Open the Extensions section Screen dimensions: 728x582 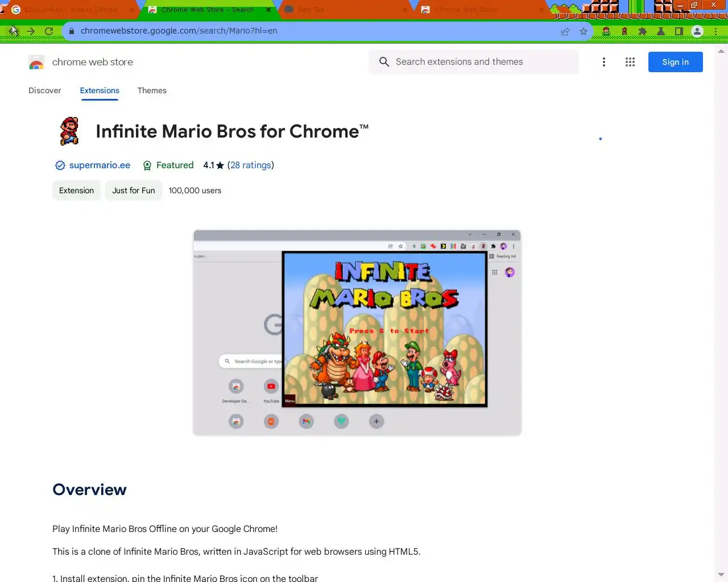coord(100,90)
